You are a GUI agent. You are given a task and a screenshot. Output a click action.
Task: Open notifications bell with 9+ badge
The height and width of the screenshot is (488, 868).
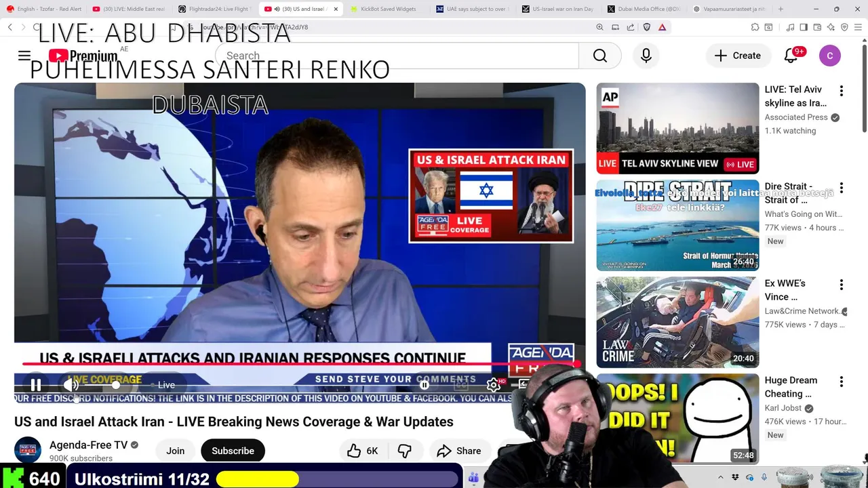pyautogui.click(x=791, y=56)
